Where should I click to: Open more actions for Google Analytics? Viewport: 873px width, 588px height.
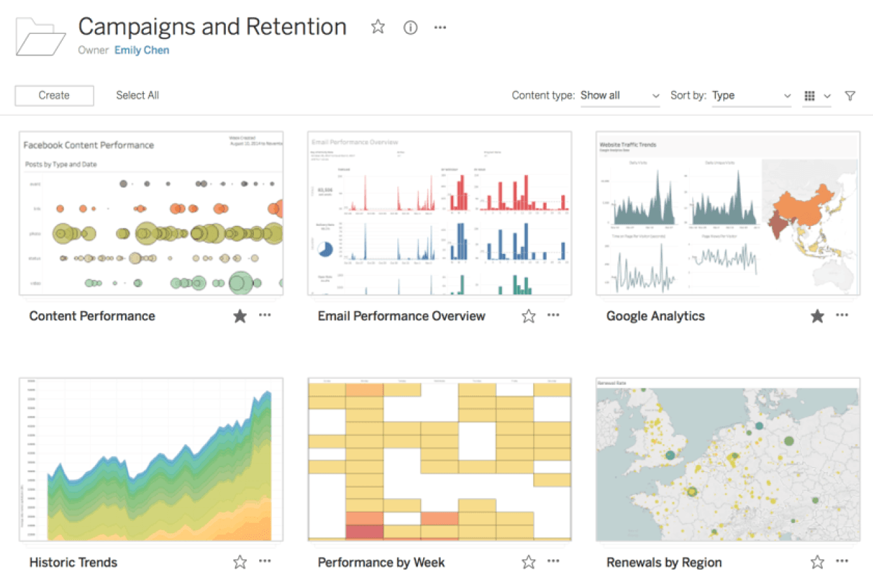(842, 315)
